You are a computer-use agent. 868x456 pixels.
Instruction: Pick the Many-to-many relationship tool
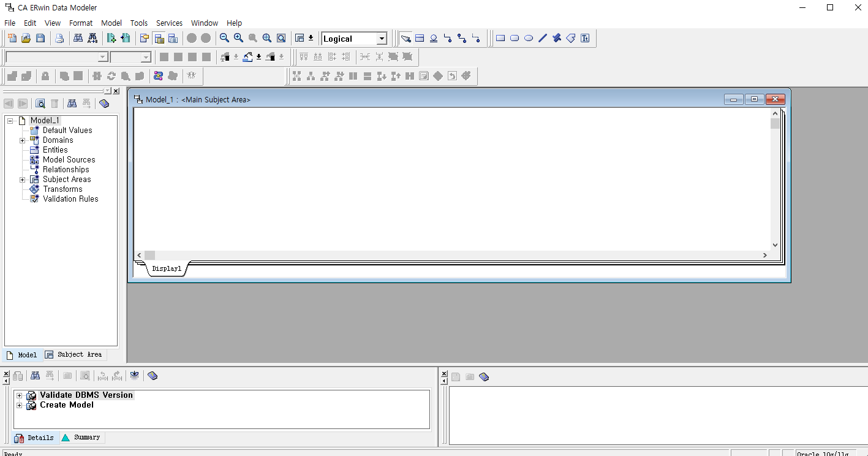[462, 38]
